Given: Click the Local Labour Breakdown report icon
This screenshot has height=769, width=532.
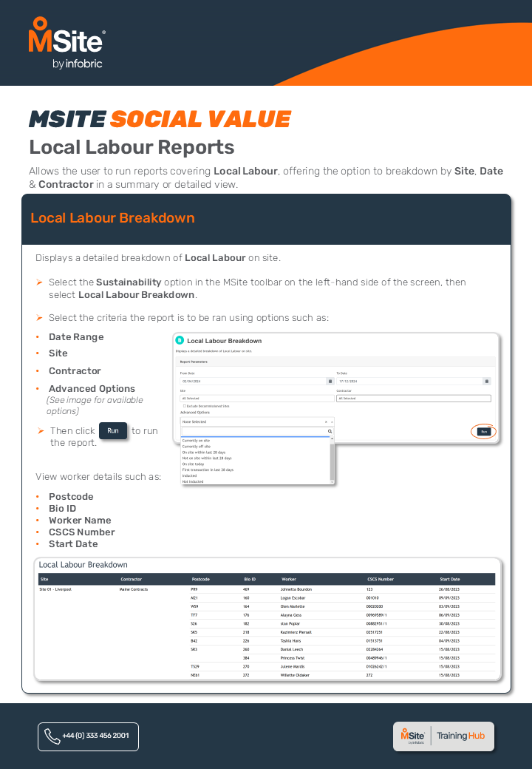Looking at the screenshot, I should pos(180,341).
